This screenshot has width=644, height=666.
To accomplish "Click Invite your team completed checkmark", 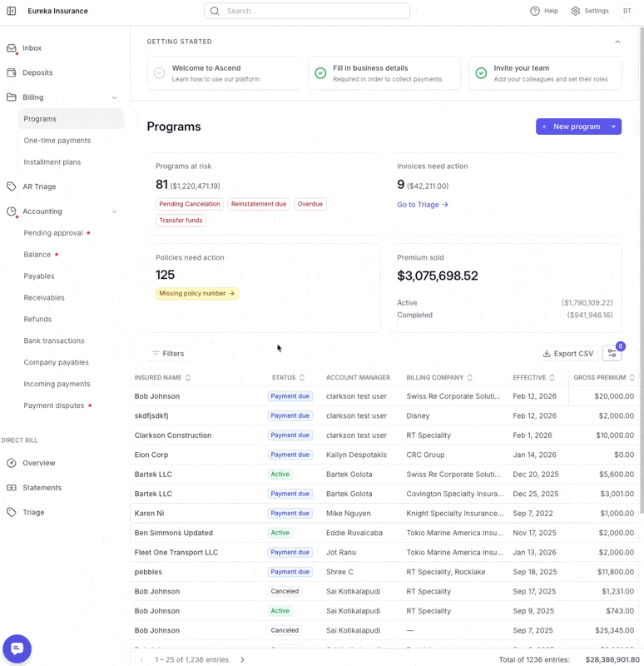I will click(481, 73).
